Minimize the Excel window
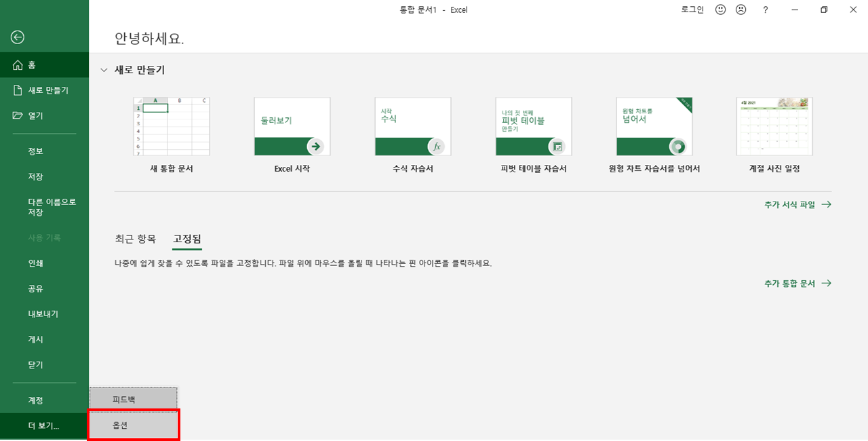This screenshot has width=868, height=441. pos(794,9)
